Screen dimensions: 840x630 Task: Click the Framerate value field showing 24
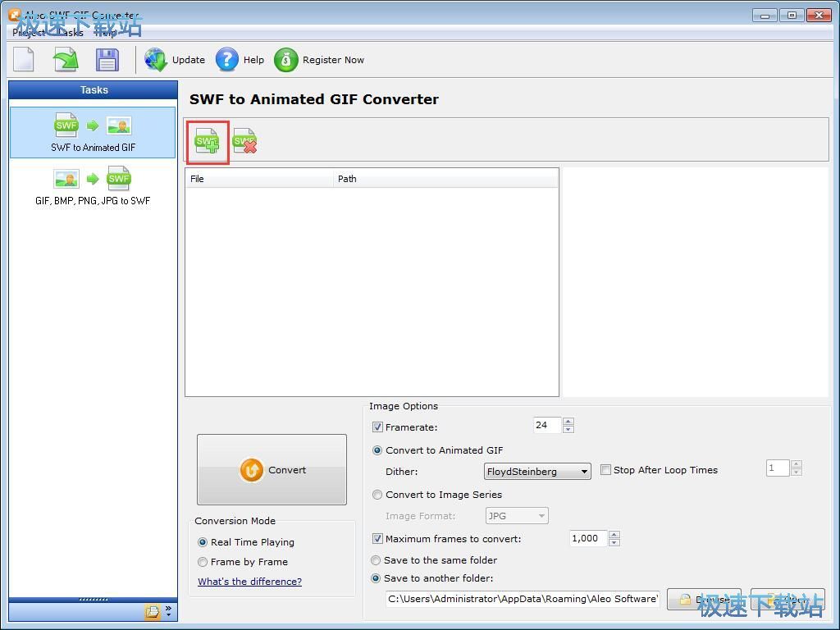coord(547,426)
